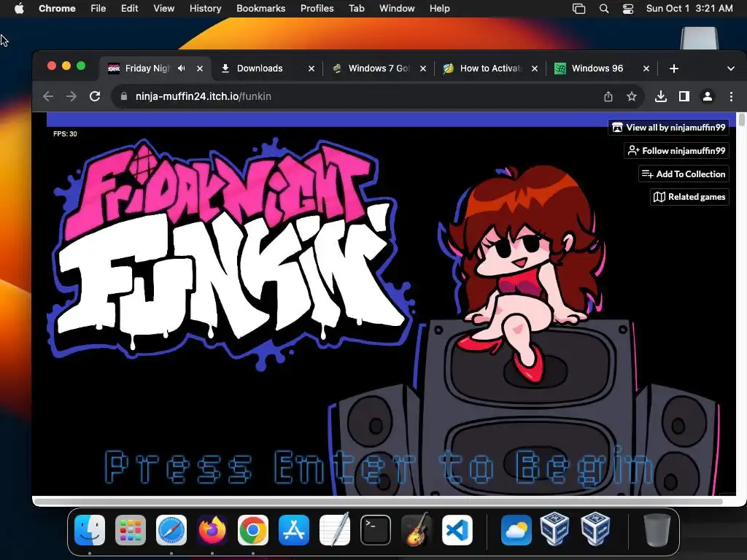Bookmark this page with the star icon

point(632,97)
